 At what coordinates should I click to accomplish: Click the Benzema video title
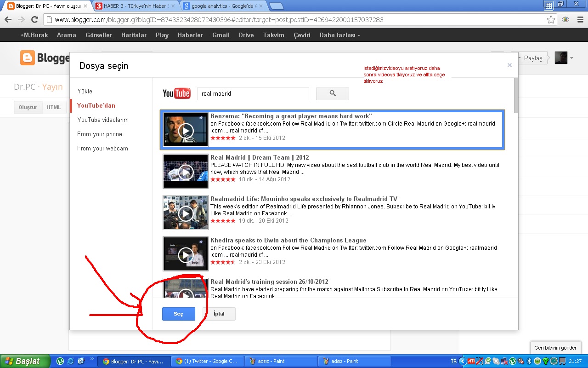(x=291, y=116)
